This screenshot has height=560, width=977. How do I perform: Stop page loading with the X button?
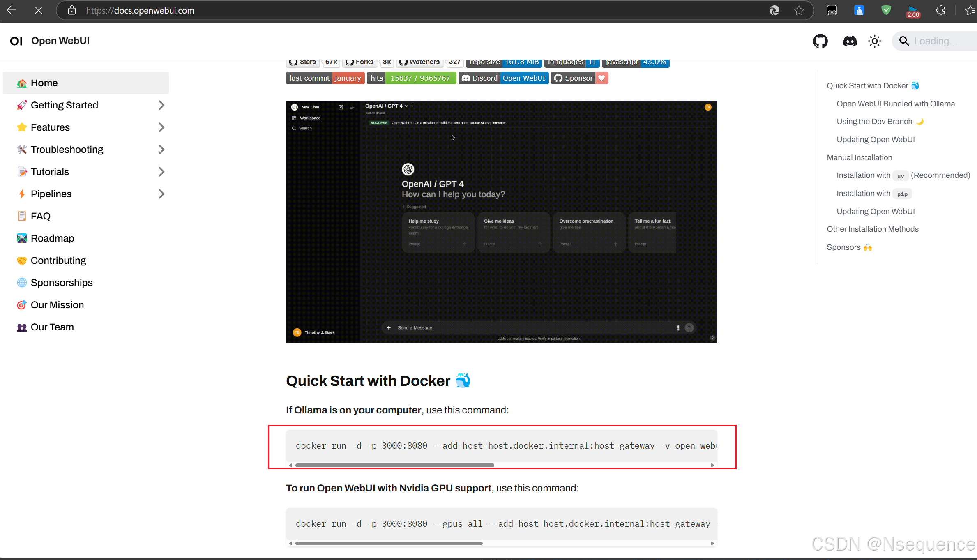click(39, 10)
